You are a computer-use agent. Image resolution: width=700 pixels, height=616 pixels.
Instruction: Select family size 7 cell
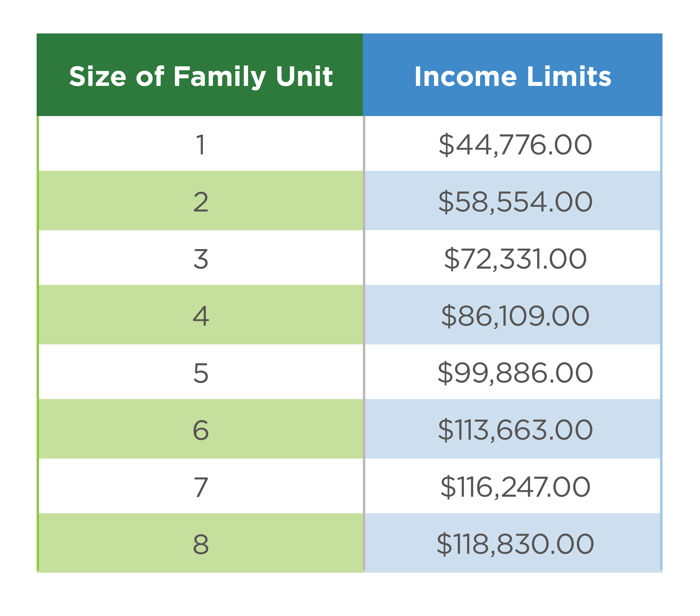pos(201,486)
